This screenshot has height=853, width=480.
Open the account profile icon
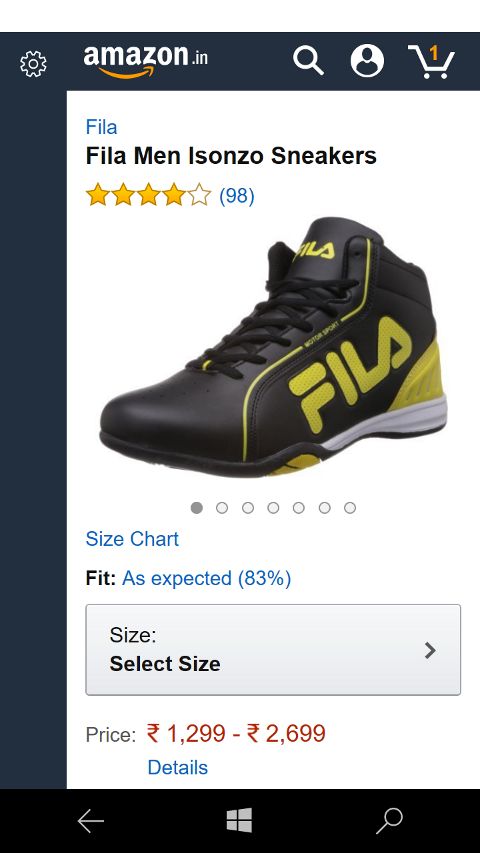click(367, 60)
